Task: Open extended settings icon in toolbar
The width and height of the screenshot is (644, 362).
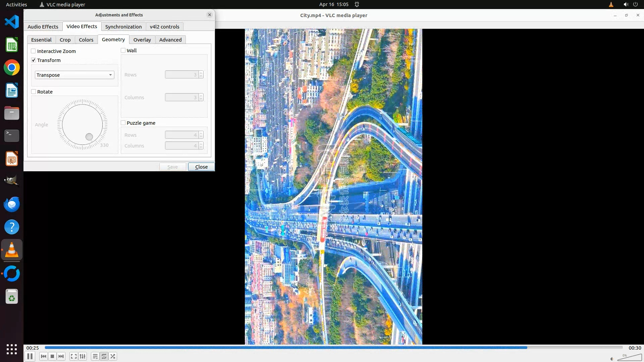Action: click(83, 356)
